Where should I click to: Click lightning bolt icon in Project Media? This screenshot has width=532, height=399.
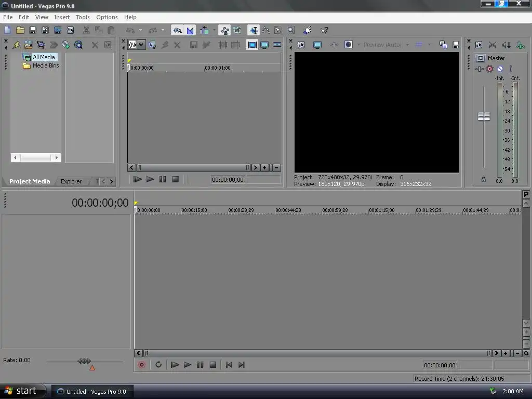click(16, 45)
